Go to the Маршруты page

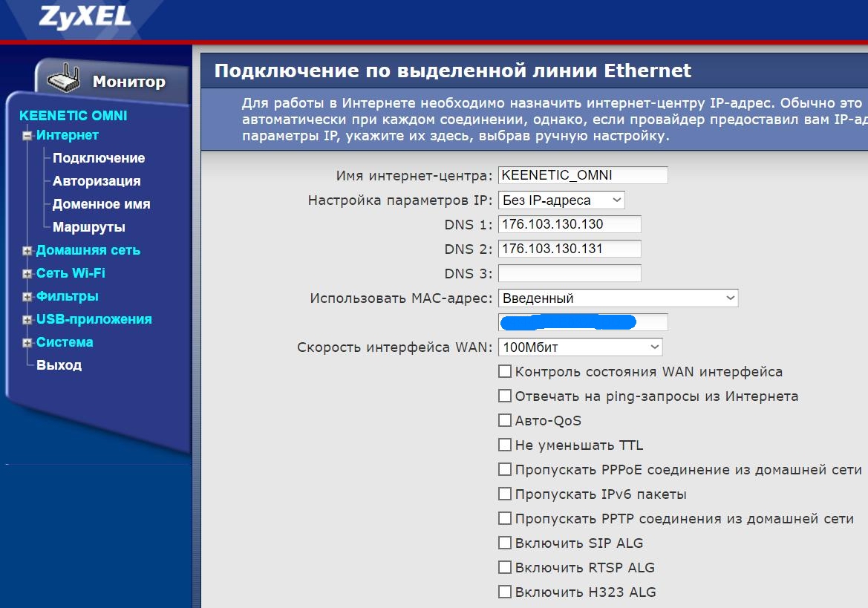click(x=89, y=227)
